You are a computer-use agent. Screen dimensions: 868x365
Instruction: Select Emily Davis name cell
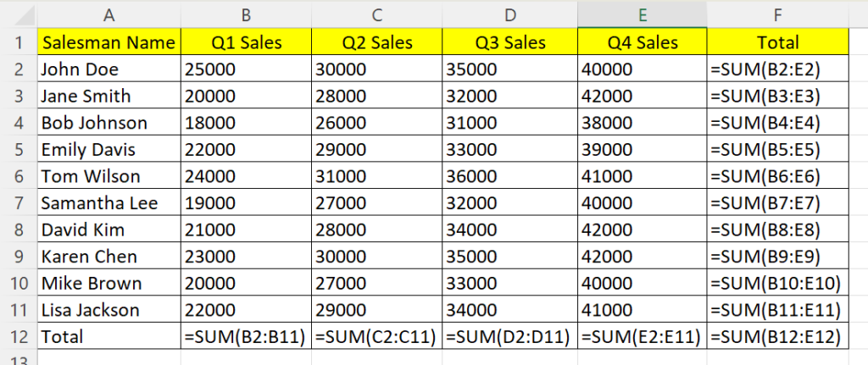[108, 150]
